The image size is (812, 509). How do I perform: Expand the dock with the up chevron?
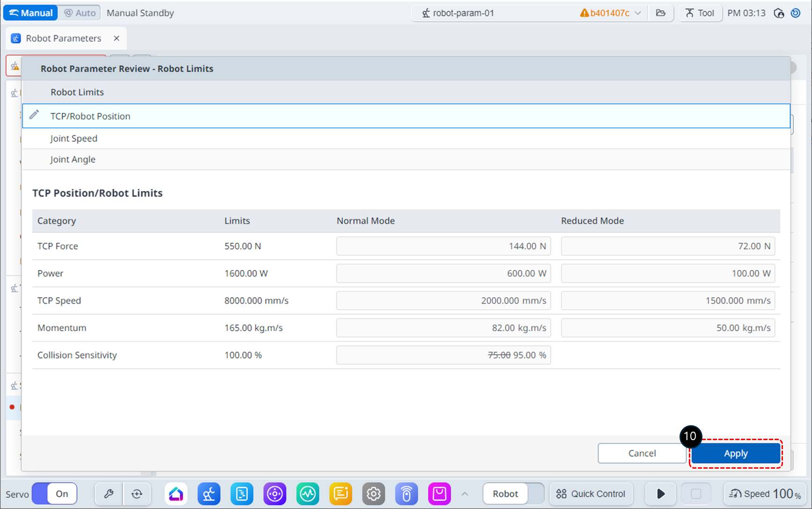coord(465,494)
